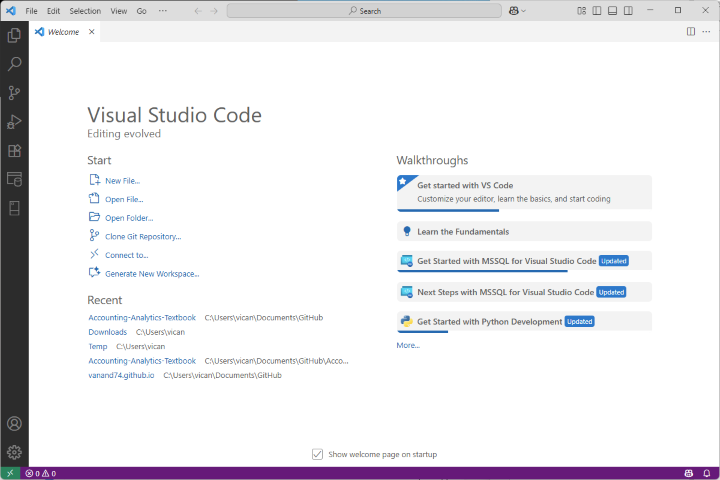Open Copilot status icon in status bar
This screenshot has height=480, width=720.
(x=688, y=473)
